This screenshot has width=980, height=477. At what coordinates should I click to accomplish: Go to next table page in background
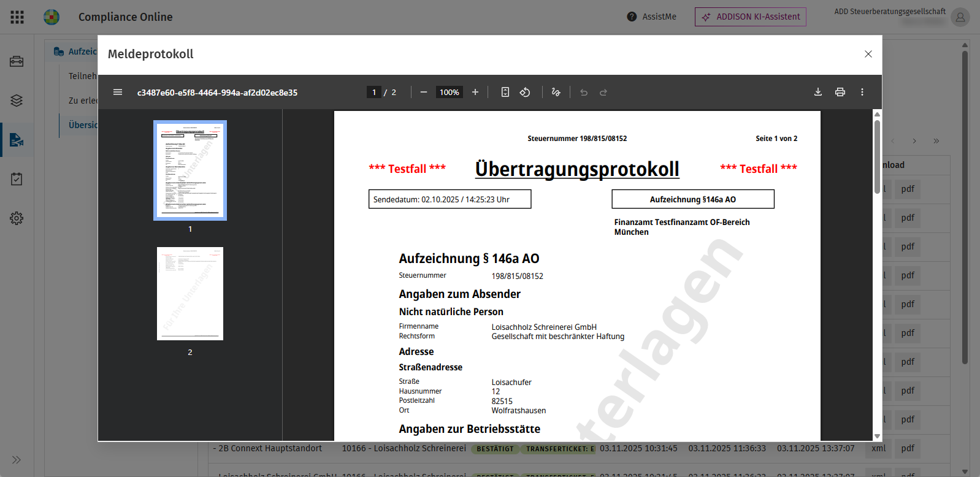(x=914, y=141)
